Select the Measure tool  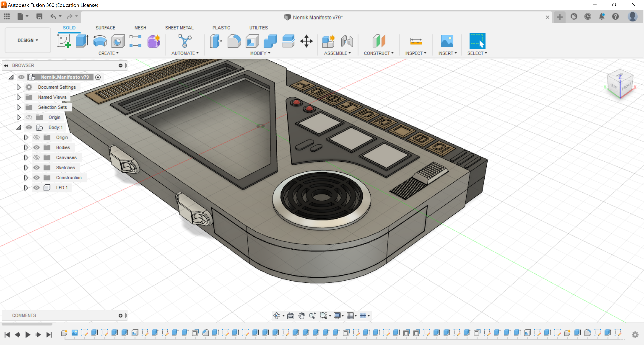click(416, 41)
